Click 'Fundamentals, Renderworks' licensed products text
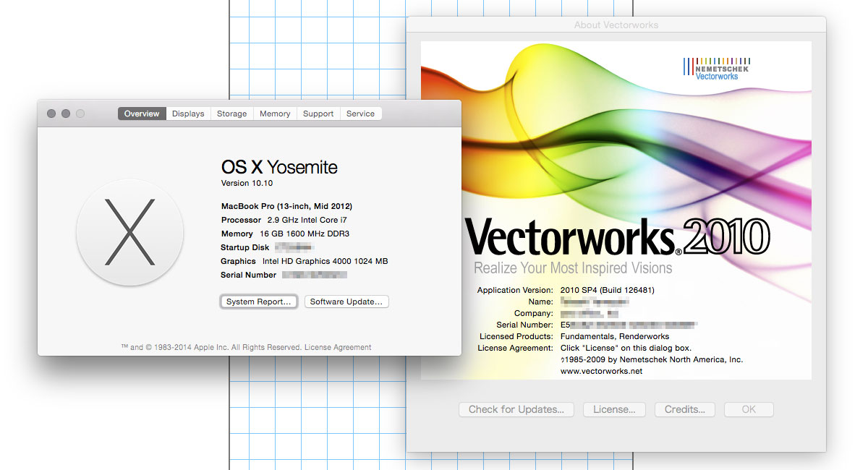 point(615,336)
